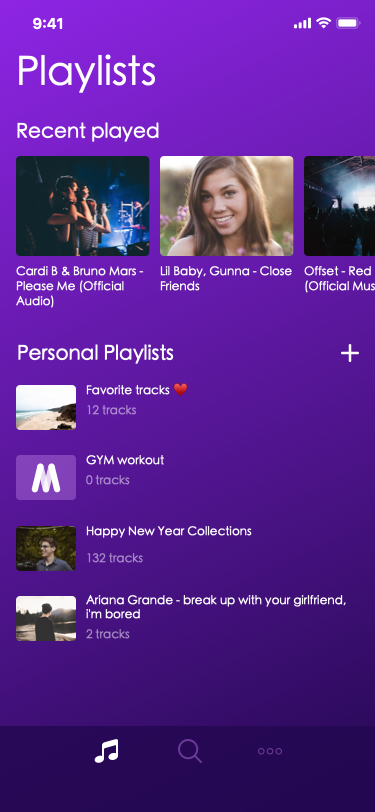Tap the plus icon to add playlist

point(350,353)
